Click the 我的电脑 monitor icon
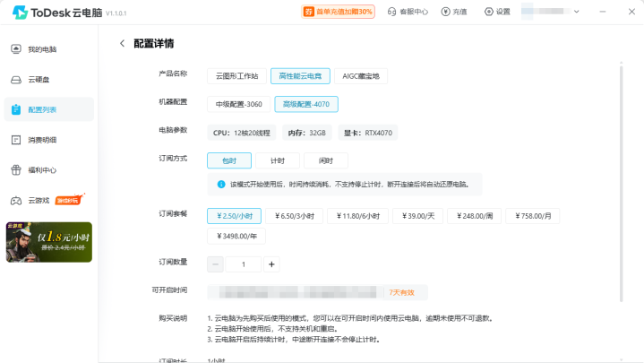The height and width of the screenshot is (363, 644). [16, 49]
